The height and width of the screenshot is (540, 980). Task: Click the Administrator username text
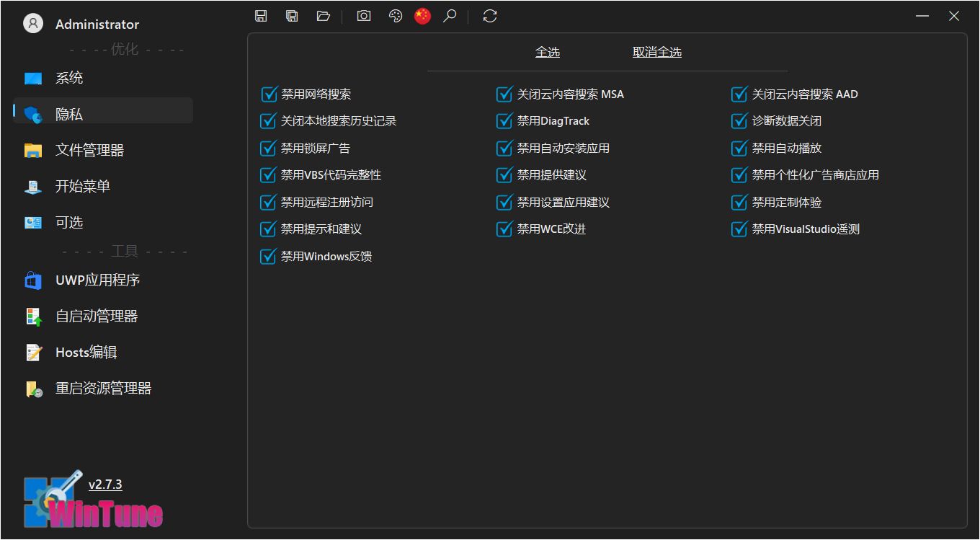[97, 24]
